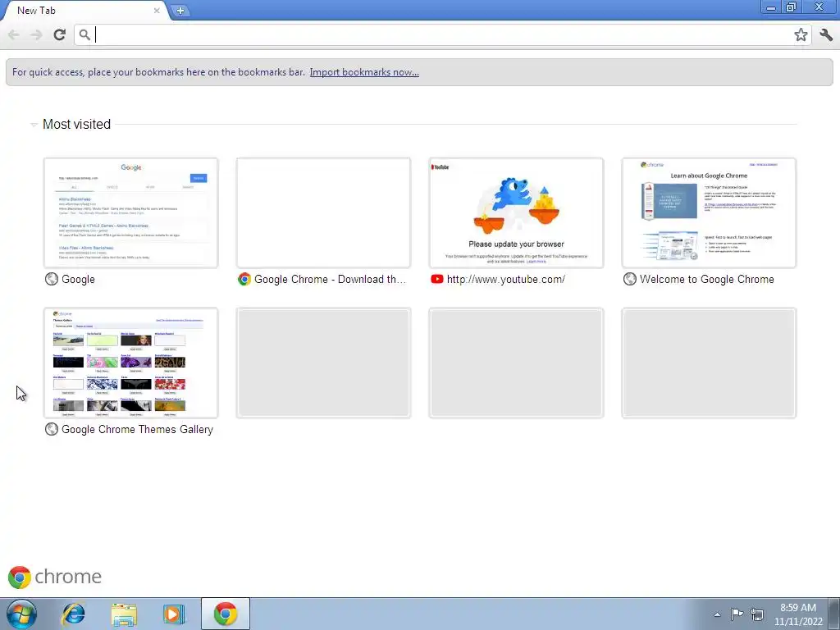The image size is (840, 630).
Task: Click the YouTube favicon icon
Action: 437,279
